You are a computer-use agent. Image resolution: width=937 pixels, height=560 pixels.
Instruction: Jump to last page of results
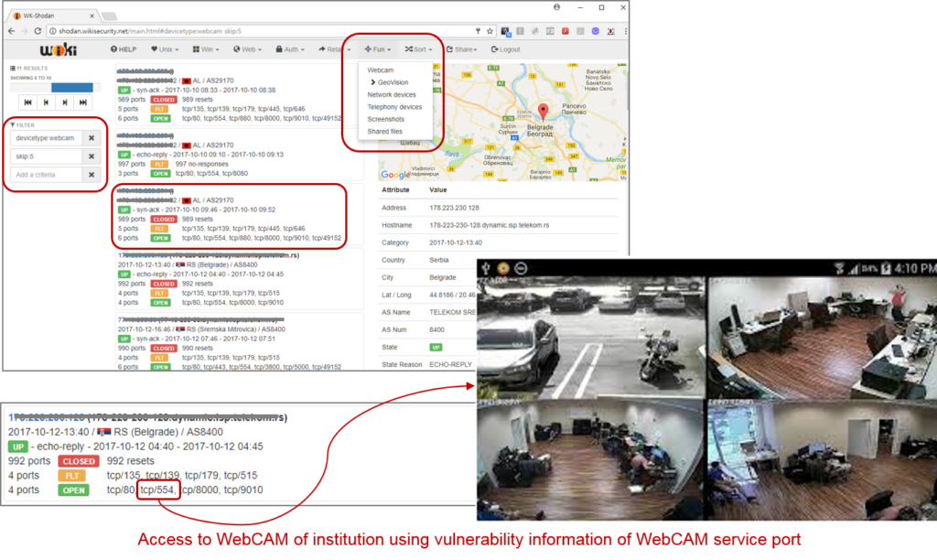click(82, 102)
